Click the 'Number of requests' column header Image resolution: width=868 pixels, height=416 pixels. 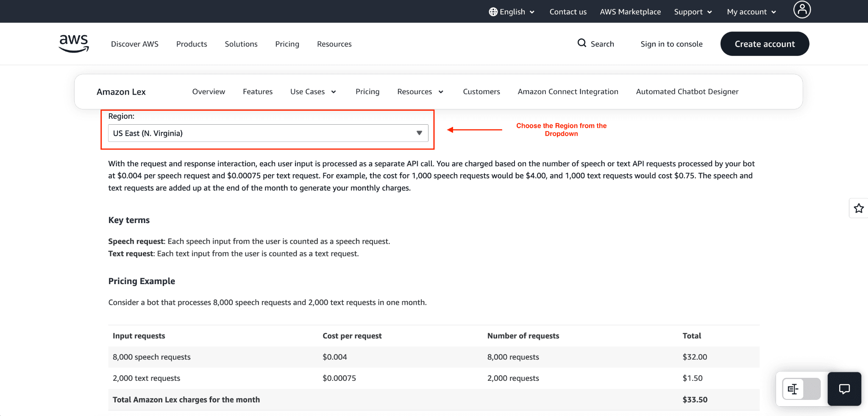[x=523, y=336]
